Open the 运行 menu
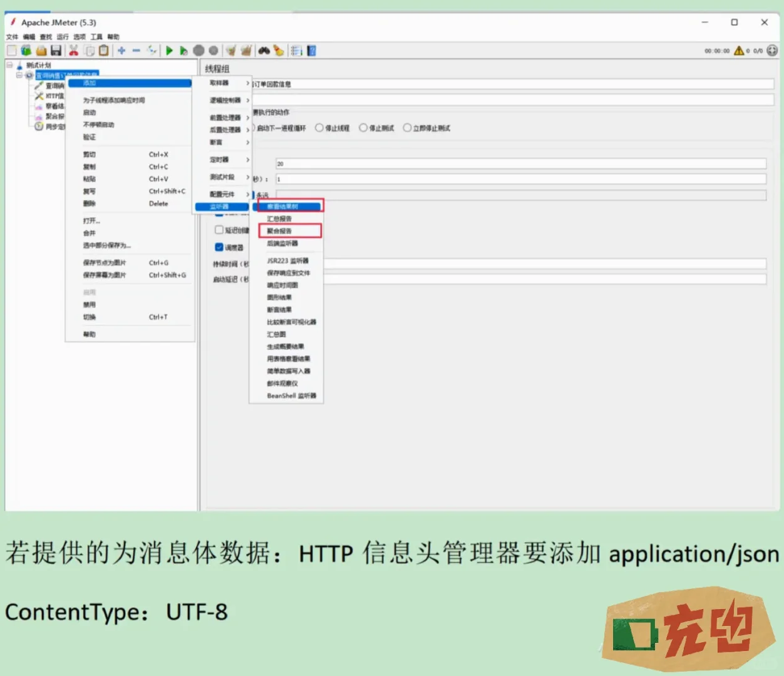Screen dimensions: 784x676 (x=63, y=37)
